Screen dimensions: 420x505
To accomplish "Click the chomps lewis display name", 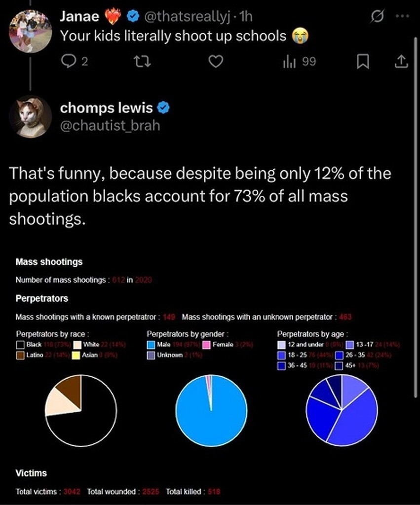I will [x=106, y=107].
